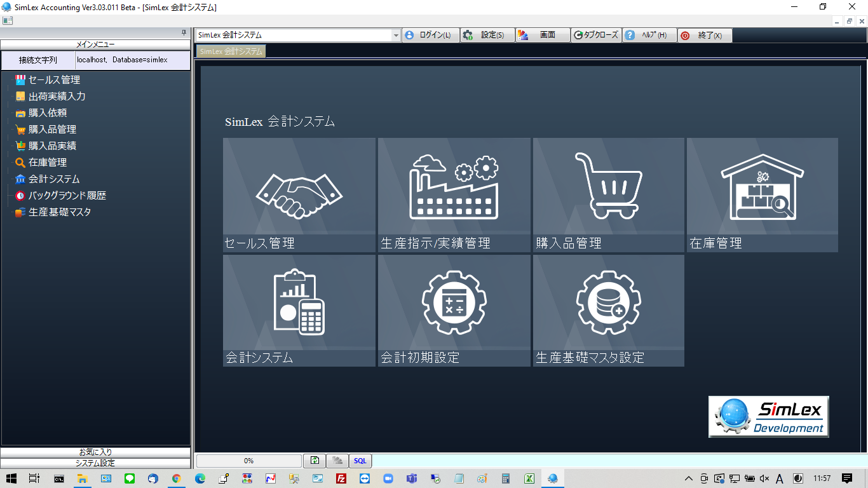This screenshot has height=488, width=868.
Task: Open the システム設定 panel section
Action: tap(95, 463)
